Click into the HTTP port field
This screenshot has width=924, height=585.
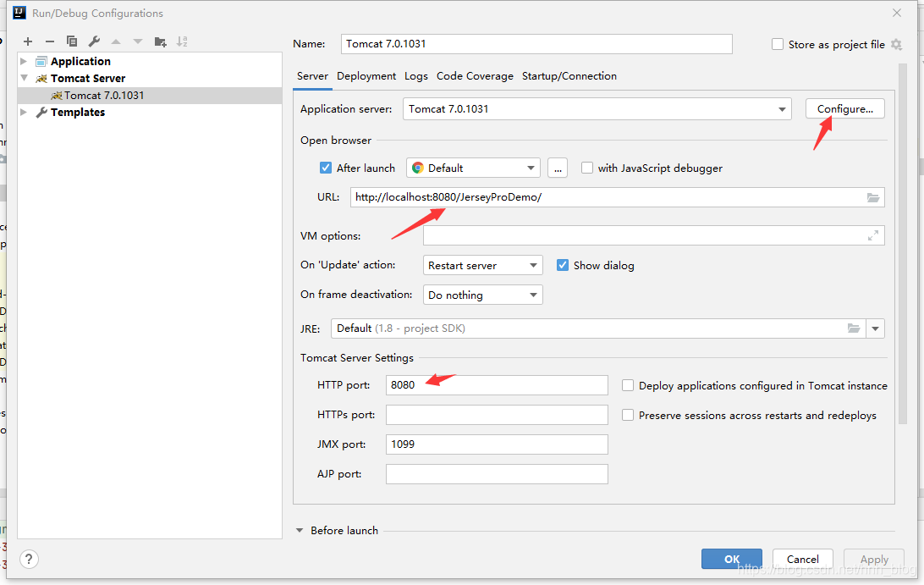pos(497,385)
